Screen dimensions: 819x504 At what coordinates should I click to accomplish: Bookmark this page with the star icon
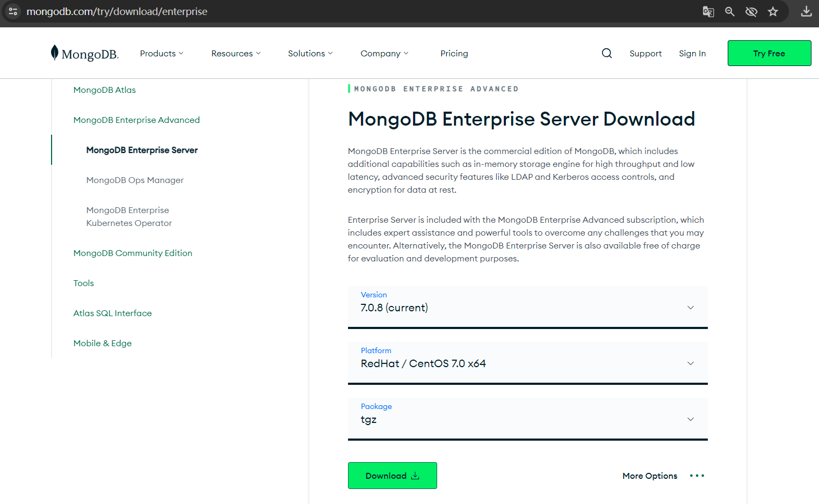click(x=773, y=11)
